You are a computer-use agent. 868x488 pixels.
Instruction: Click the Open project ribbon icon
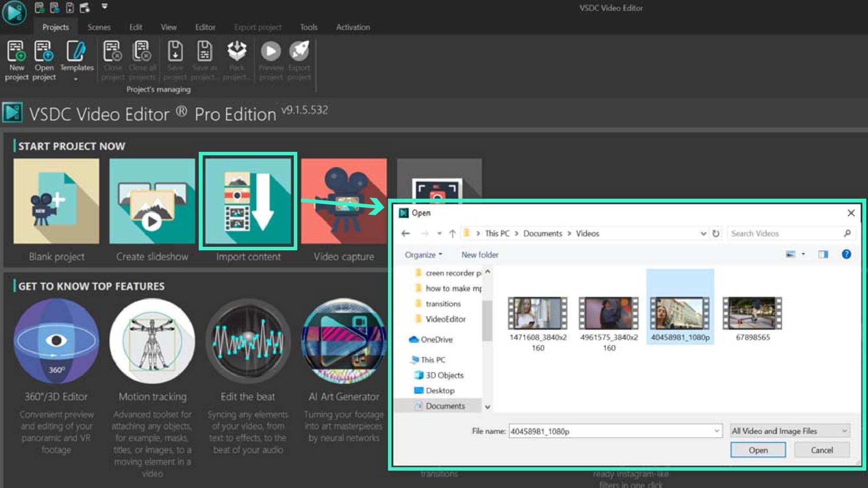pyautogui.click(x=44, y=60)
